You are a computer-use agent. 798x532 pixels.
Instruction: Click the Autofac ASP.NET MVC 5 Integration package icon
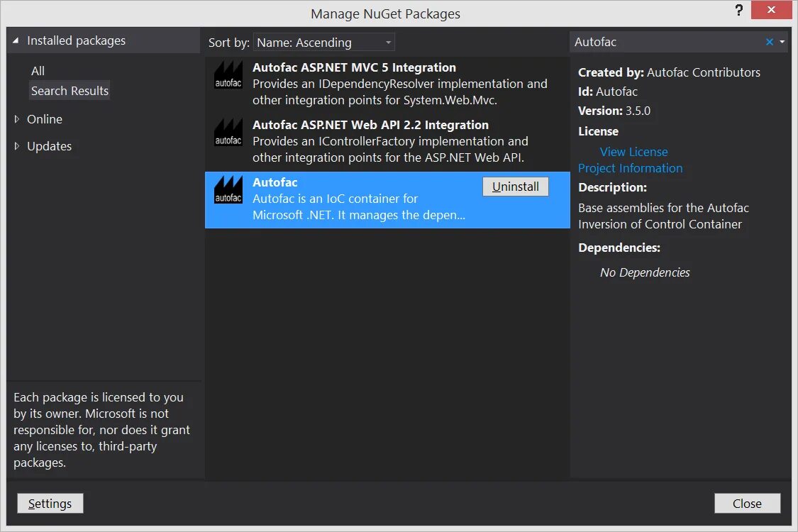click(228, 75)
